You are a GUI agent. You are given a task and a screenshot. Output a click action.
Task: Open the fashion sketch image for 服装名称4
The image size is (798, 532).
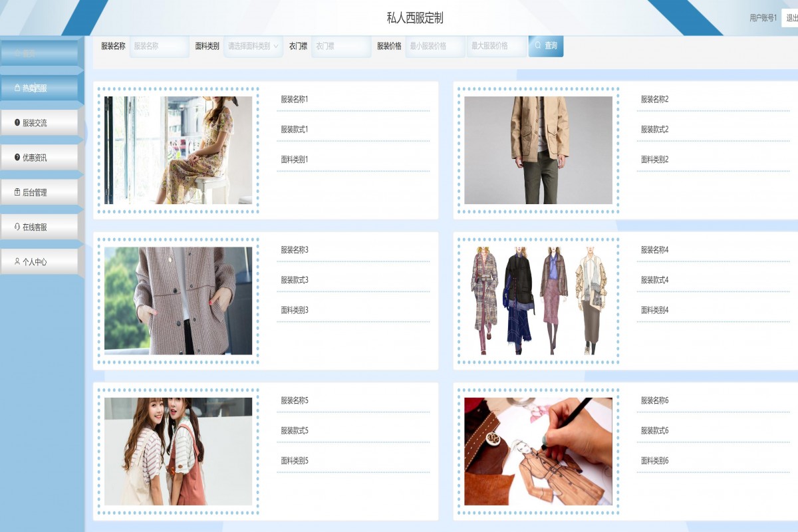538,301
